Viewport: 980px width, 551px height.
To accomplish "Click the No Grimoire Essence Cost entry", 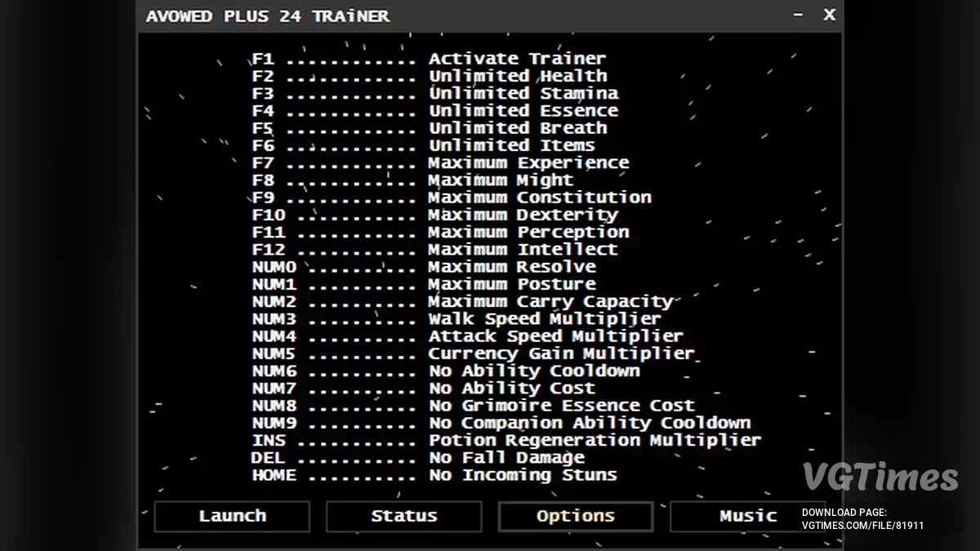I will pos(562,406).
